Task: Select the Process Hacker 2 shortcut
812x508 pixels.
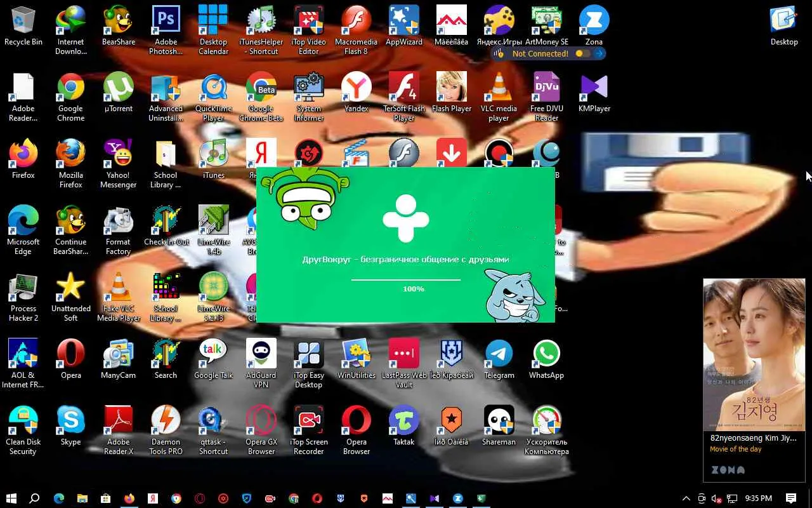Action: click(23, 297)
